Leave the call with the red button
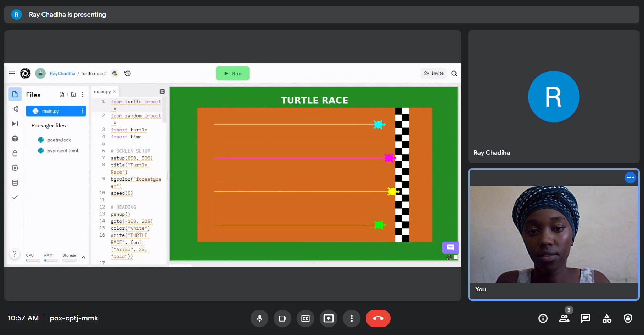 click(x=378, y=318)
